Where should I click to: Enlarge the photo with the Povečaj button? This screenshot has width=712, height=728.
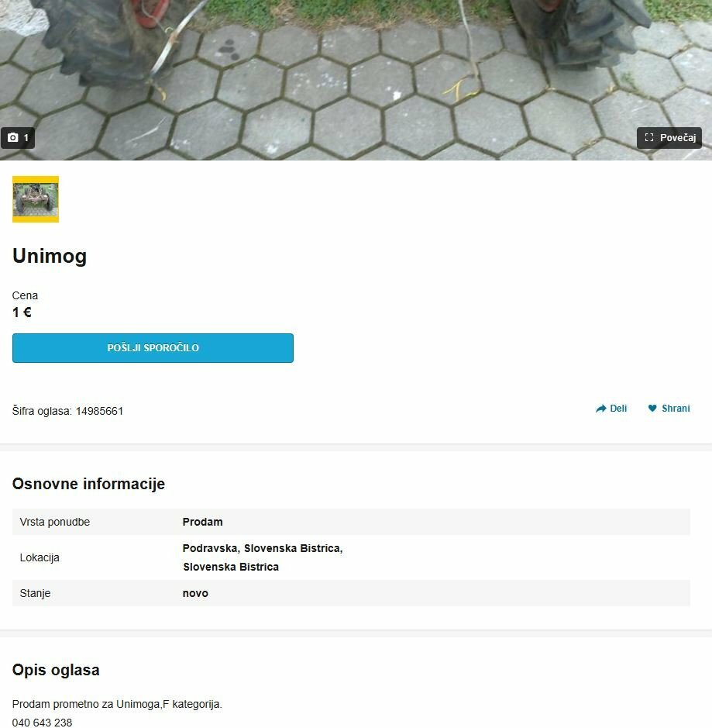669,138
